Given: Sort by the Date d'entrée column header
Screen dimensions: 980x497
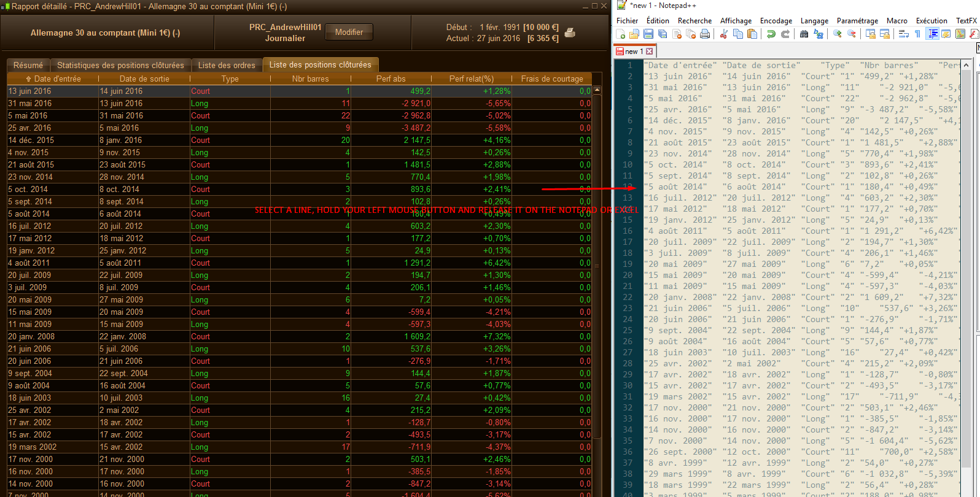Looking at the screenshot, I should pos(53,79).
